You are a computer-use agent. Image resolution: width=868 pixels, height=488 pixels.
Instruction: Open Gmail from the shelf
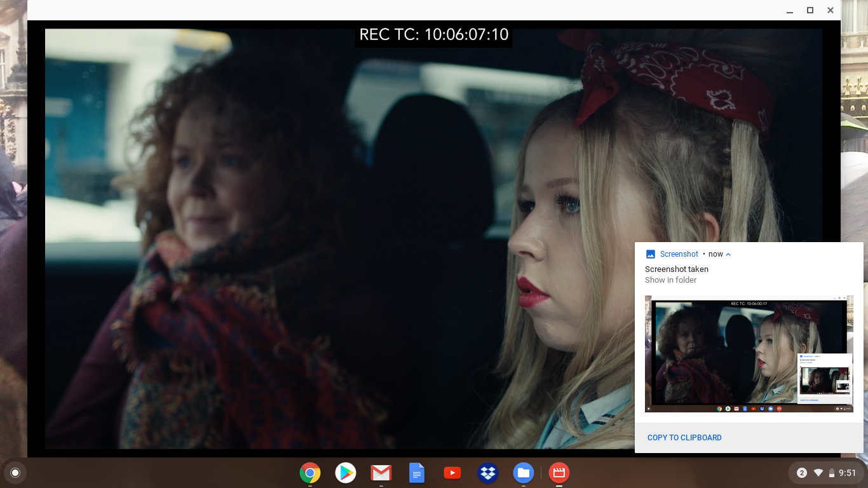point(381,473)
